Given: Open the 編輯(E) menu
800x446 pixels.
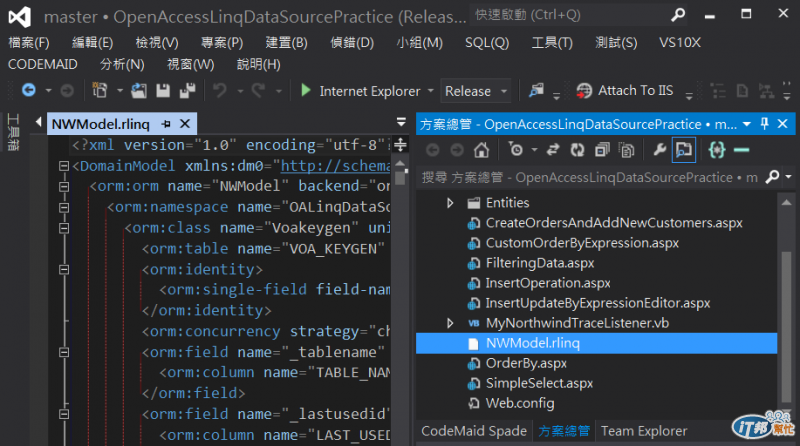Looking at the screenshot, I should [92, 42].
